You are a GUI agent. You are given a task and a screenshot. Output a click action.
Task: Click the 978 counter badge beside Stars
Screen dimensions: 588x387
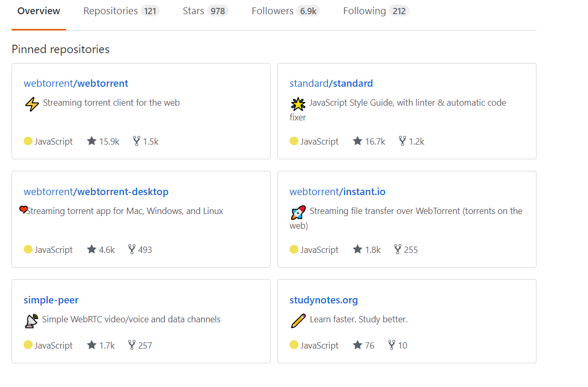tap(218, 11)
